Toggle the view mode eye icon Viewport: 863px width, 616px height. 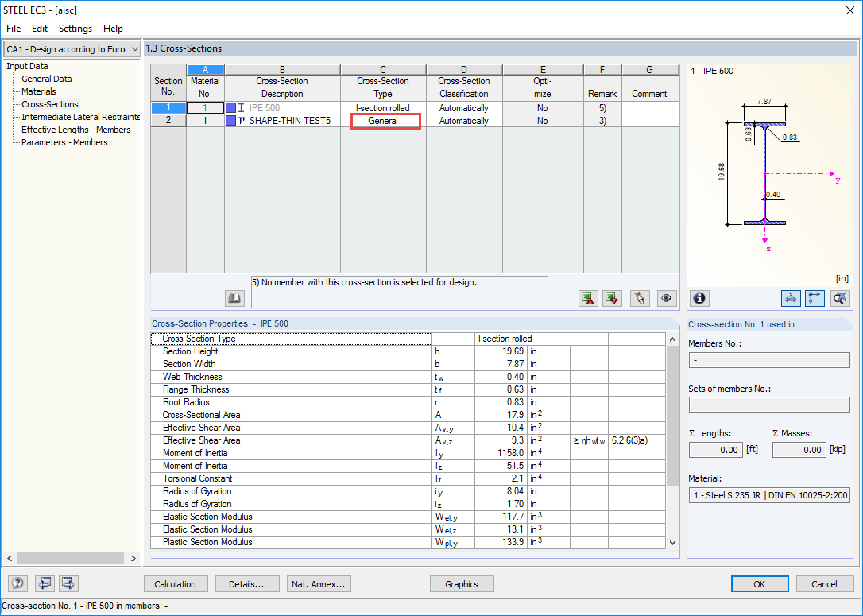667,298
